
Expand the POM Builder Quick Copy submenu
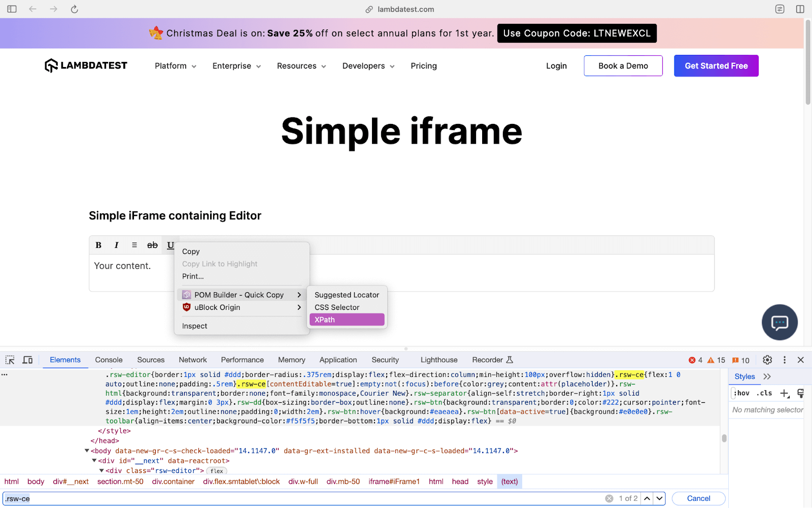tap(240, 295)
